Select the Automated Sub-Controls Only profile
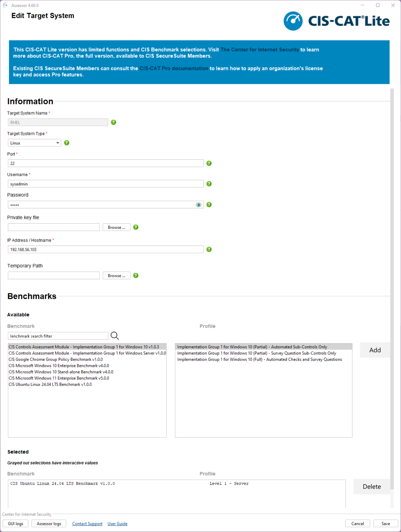The height and width of the screenshot is (532, 401). [263, 347]
